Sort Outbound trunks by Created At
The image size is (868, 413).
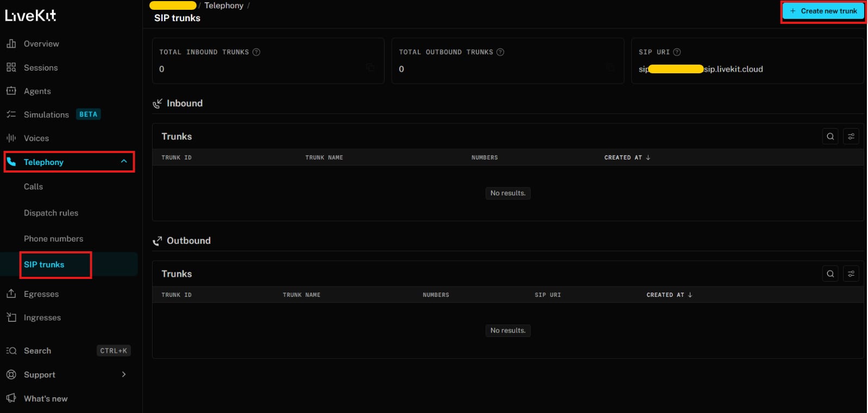click(669, 295)
